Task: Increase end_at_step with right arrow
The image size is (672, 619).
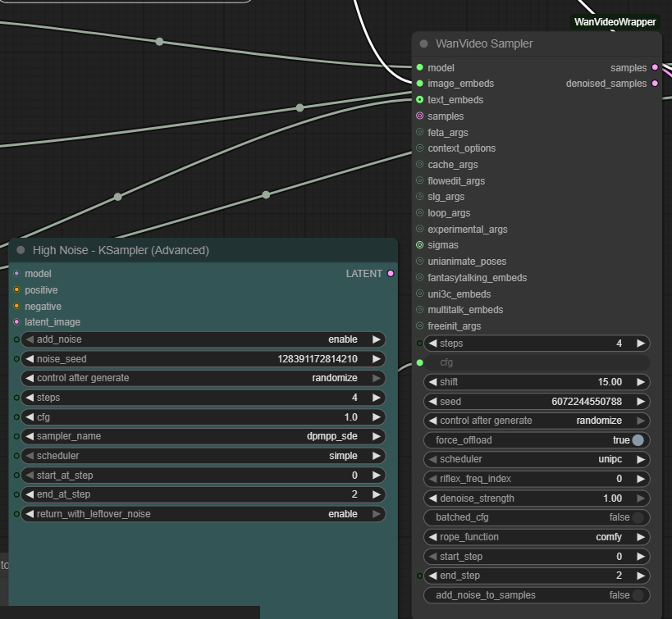Action: pyautogui.click(x=377, y=494)
